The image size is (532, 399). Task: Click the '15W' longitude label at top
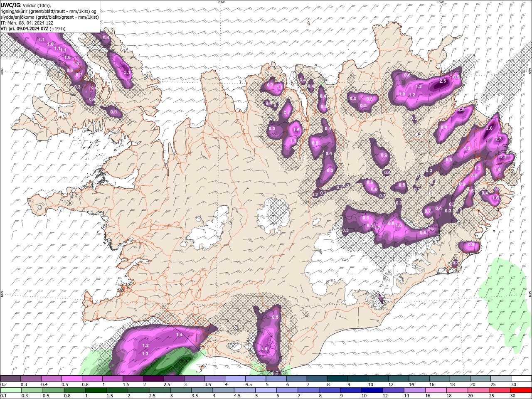440,2
